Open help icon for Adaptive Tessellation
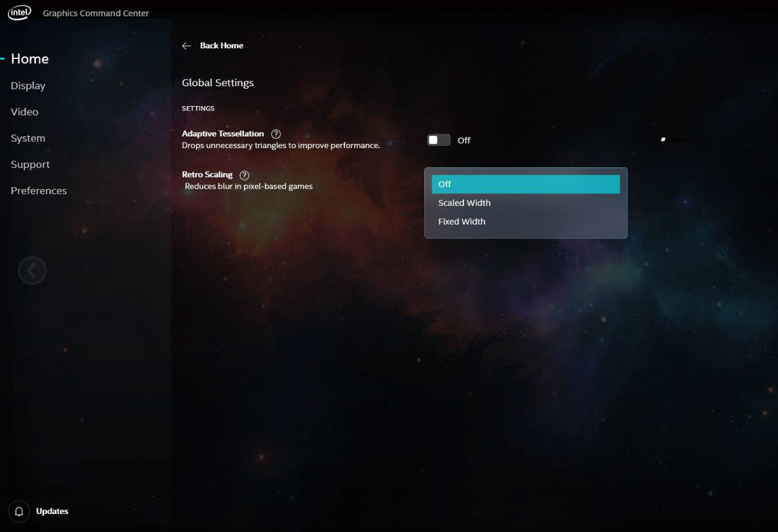778x532 pixels. pos(276,134)
